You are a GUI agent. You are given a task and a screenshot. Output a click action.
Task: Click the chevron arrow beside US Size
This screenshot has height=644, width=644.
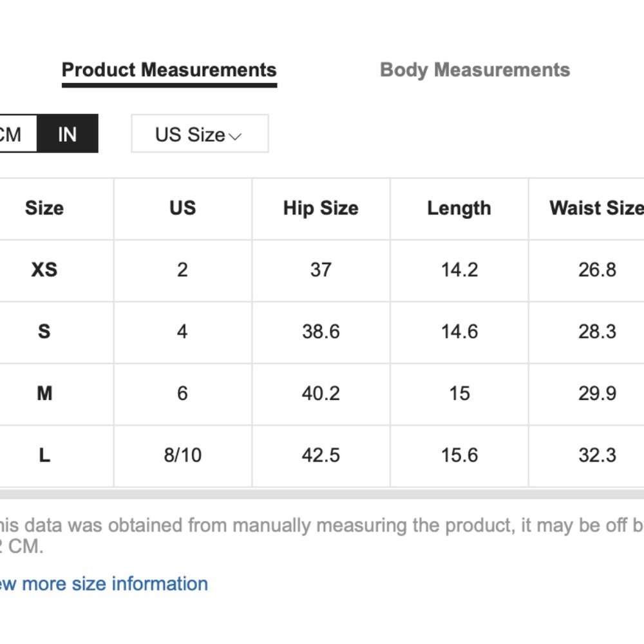235,136
